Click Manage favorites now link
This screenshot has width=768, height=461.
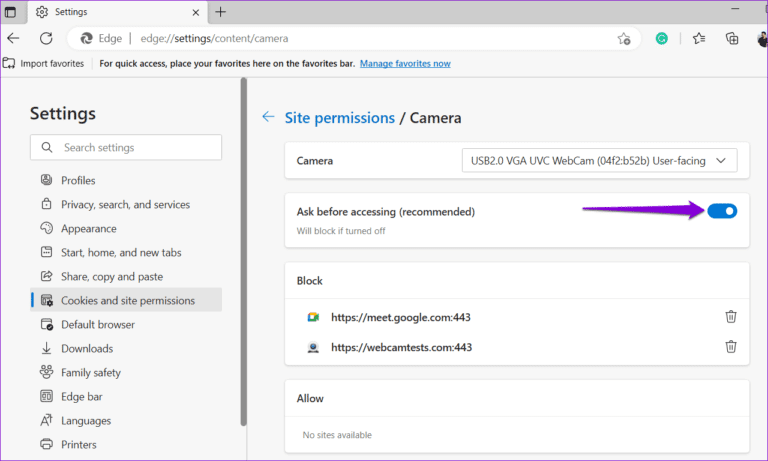405,63
